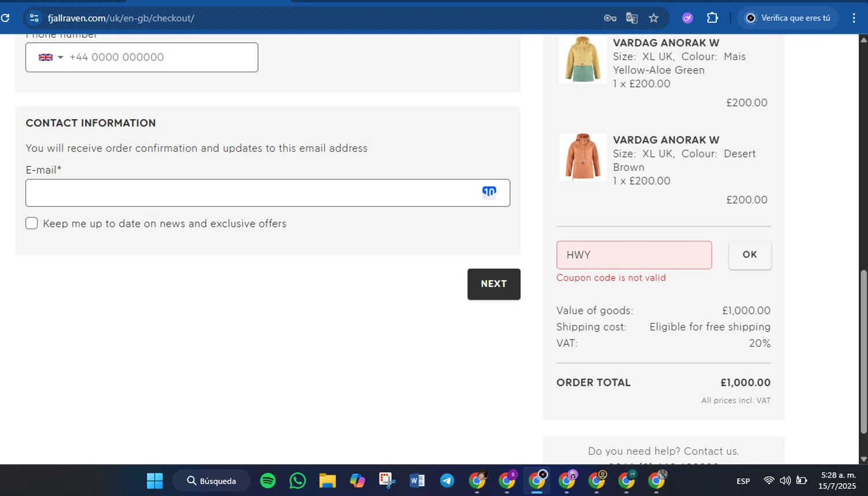The width and height of the screenshot is (868, 496).
Task: Click the NEXT button
Action: pos(494,284)
